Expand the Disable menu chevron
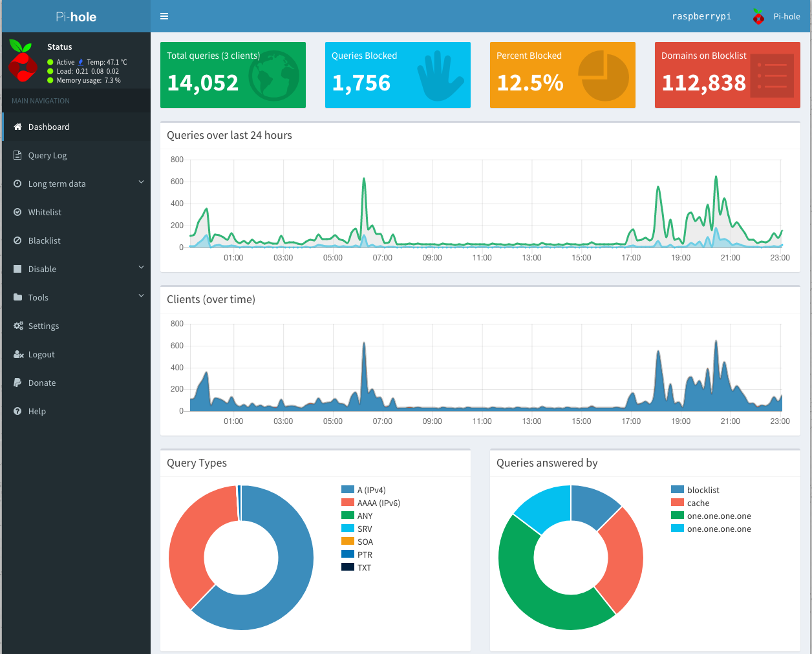Screen dimensions: 812x654 tap(141, 268)
